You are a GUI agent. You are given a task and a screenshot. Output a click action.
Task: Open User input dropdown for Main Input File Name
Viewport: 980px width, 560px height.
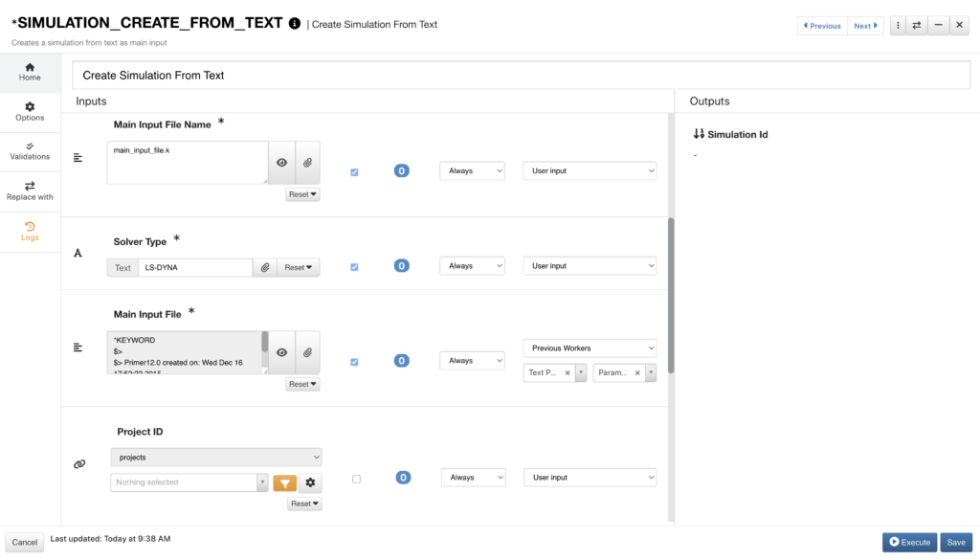(590, 170)
